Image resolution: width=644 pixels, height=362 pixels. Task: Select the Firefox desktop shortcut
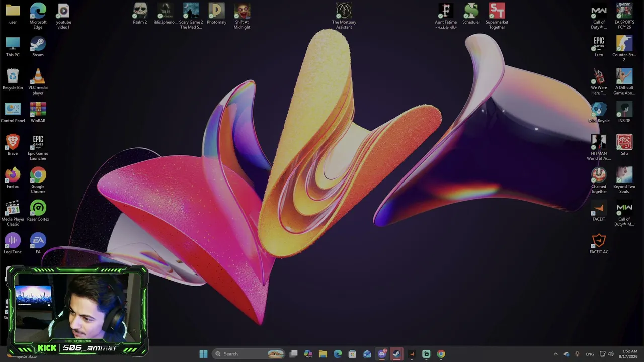pyautogui.click(x=13, y=178)
